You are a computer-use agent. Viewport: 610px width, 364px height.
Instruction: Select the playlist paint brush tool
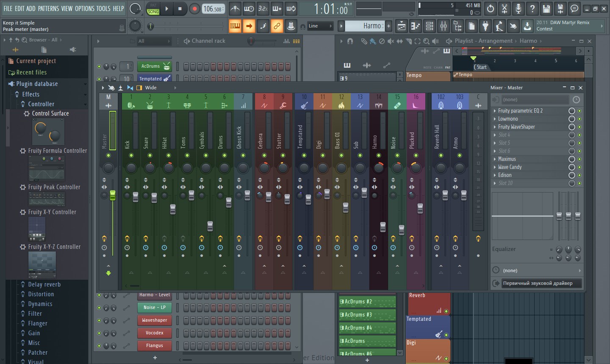coord(373,41)
